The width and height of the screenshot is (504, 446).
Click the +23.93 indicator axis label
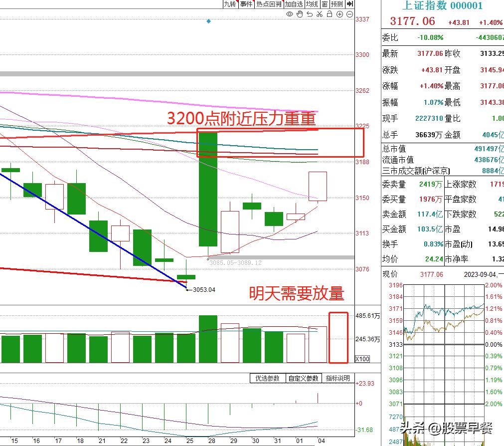click(365, 384)
